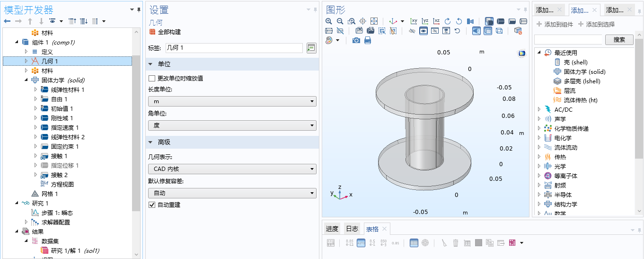Click the wireframe rendering icon

499,31
